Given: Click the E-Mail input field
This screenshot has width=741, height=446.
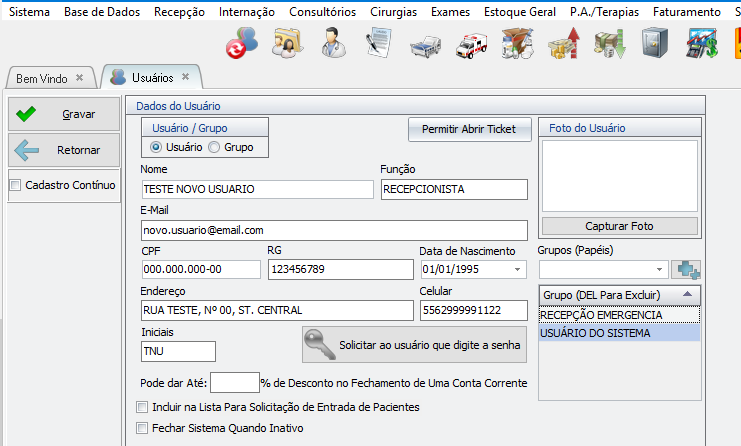Looking at the screenshot, I should [x=334, y=230].
